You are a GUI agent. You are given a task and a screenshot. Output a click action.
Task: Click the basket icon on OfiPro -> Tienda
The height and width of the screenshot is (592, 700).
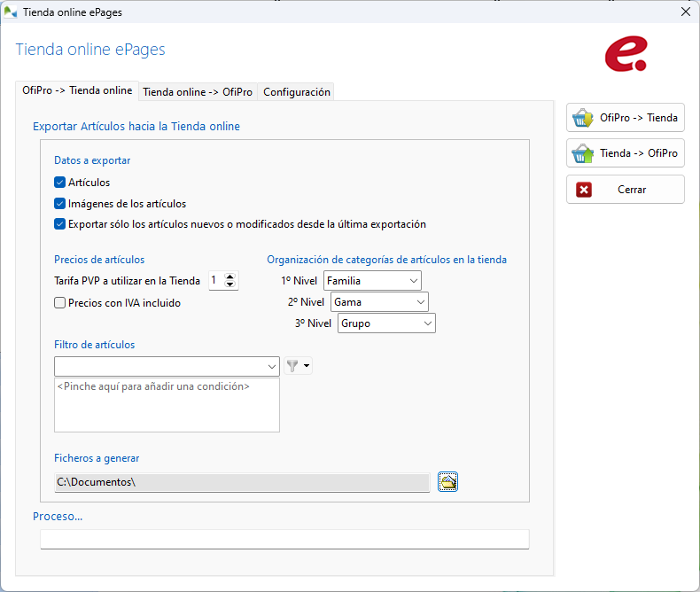click(582, 118)
